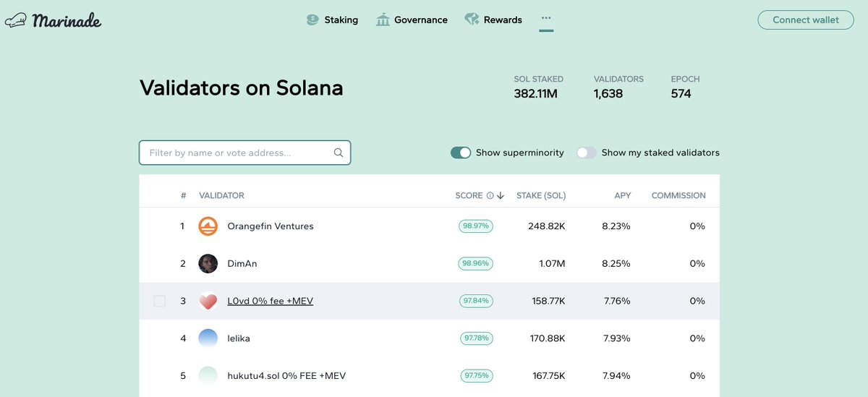Sort by STAKE (SOL) column header

(x=541, y=195)
